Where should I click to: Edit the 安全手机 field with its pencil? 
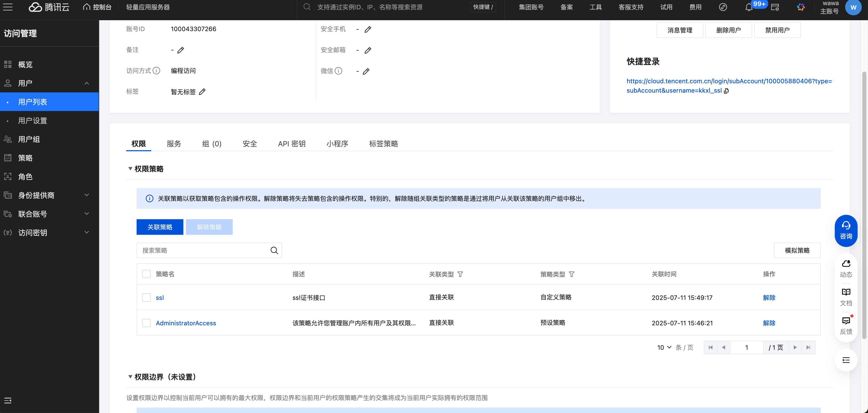click(368, 29)
